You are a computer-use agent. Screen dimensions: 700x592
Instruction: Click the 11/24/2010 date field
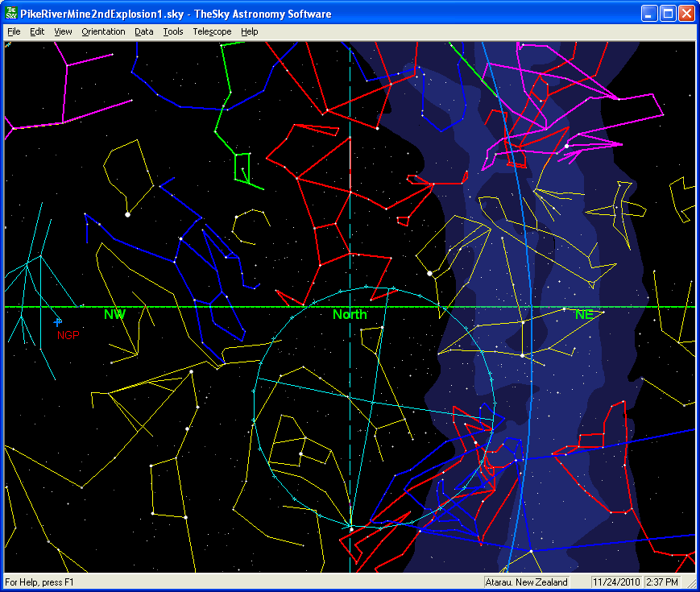click(x=615, y=582)
